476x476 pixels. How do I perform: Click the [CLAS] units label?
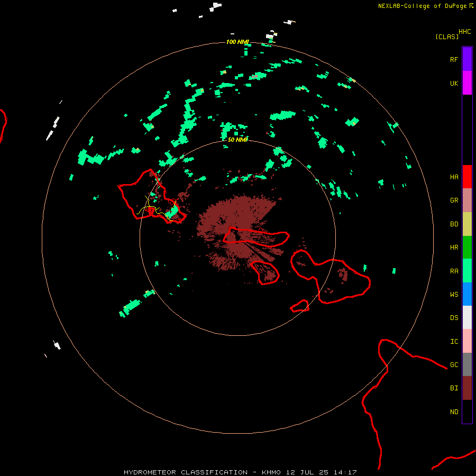[x=447, y=36]
